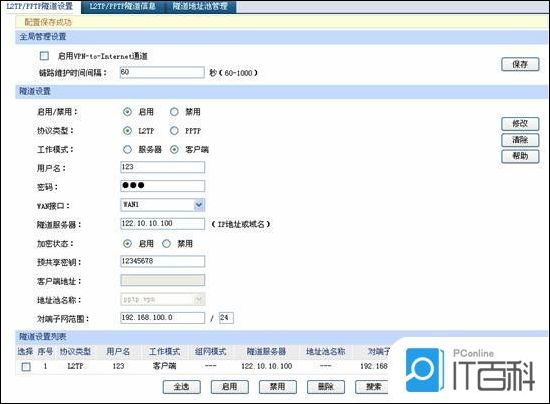This screenshot has height=404, width=550.
Task: Select 启用 radio for 启用/禁用
Action: (127, 112)
